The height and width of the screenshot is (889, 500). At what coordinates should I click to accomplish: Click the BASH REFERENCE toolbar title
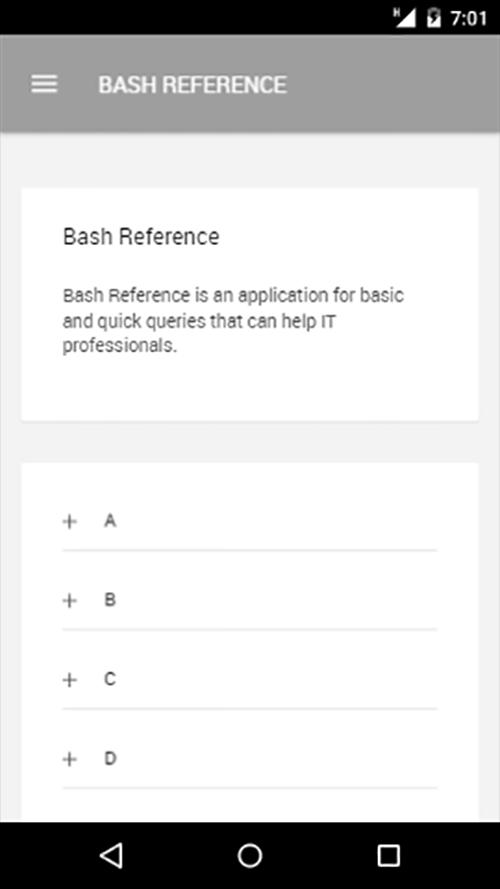pyautogui.click(x=193, y=84)
